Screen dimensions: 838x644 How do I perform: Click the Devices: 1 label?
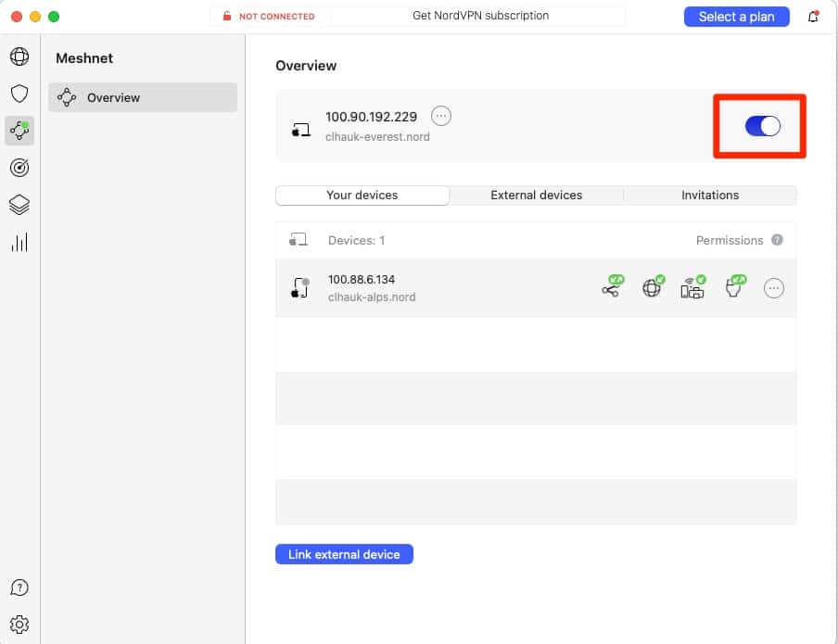pos(357,241)
